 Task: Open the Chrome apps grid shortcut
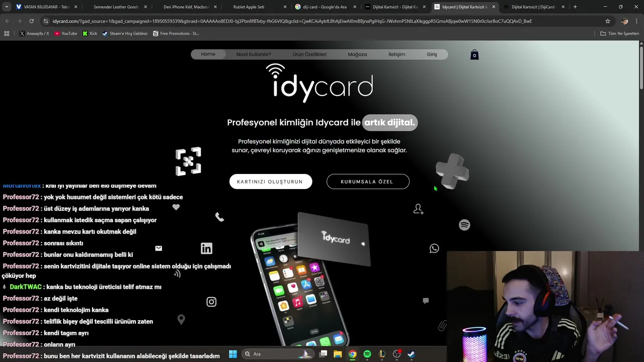7,33
